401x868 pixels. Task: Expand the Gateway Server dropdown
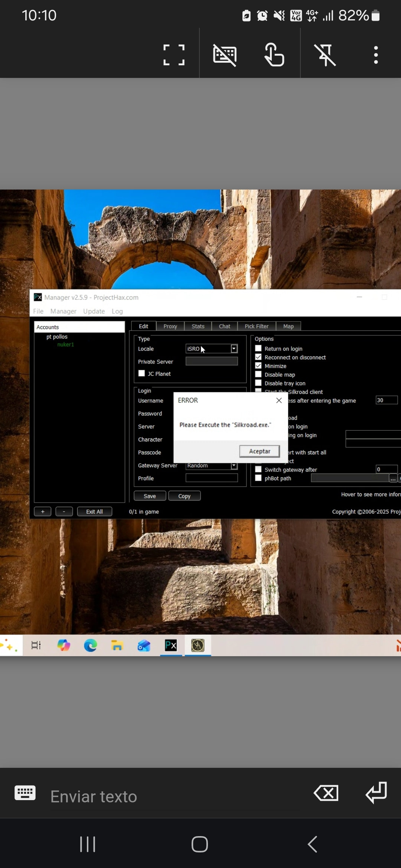click(234, 466)
